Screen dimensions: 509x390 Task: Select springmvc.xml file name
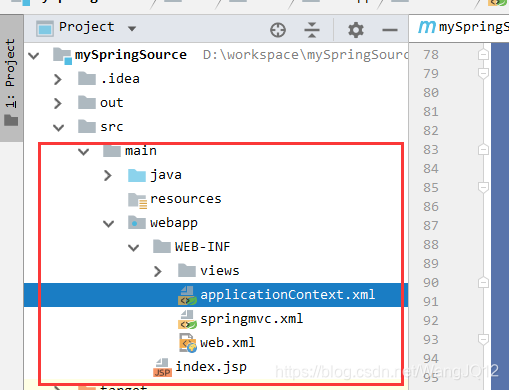point(252,319)
